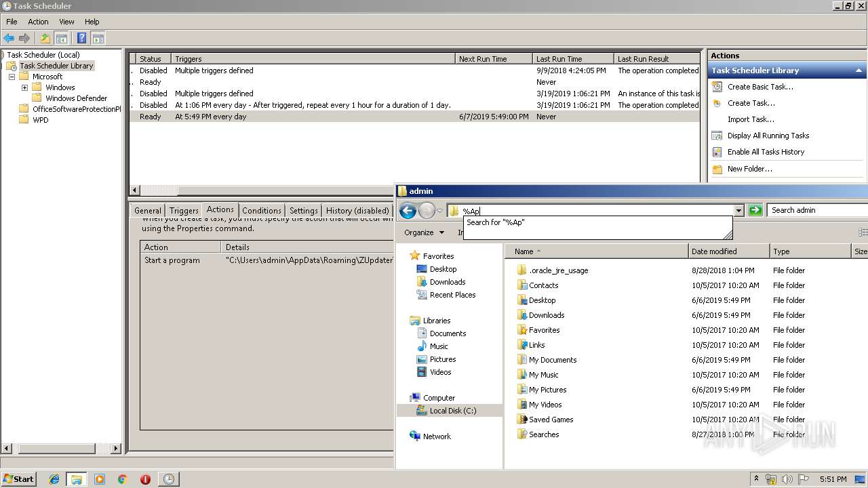Select the task running at 5:49 PM every day
The height and width of the screenshot is (488, 868).
414,117
